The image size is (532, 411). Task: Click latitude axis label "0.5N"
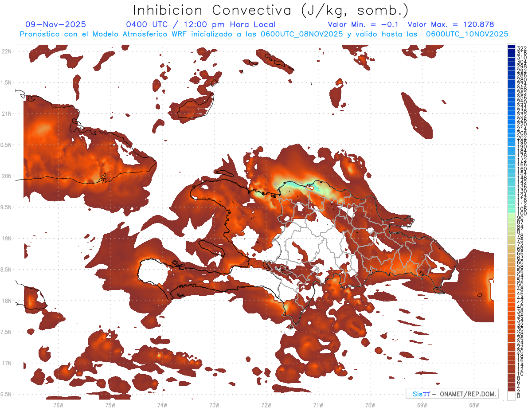7,145
